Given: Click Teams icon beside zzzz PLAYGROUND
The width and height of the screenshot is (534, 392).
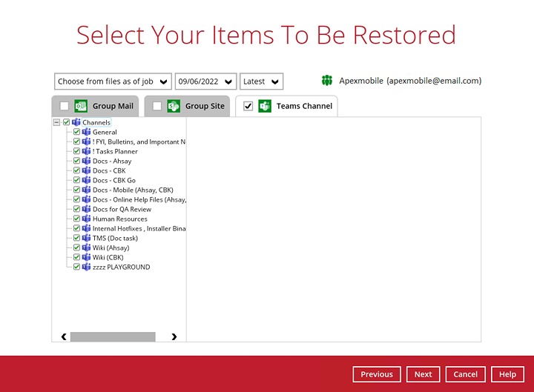Looking at the screenshot, I should [86, 267].
